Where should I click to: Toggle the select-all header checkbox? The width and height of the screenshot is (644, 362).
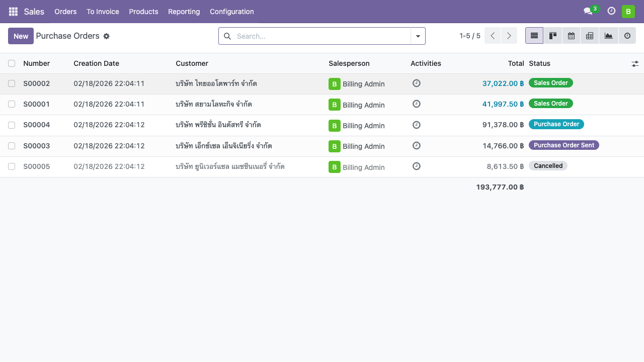pyautogui.click(x=12, y=63)
